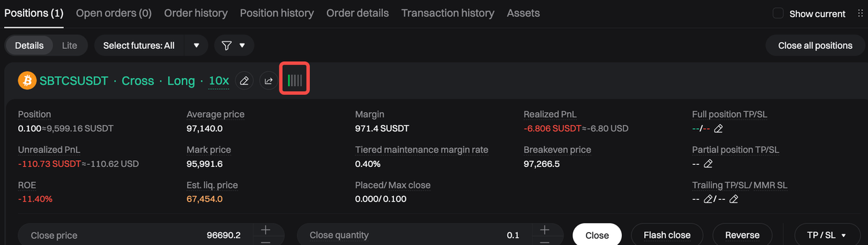Open the filter funnel dropdown

(x=234, y=45)
